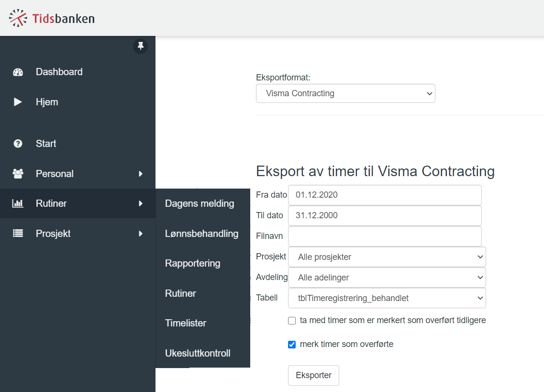This screenshot has width=544, height=392.
Task: Click the 'merk timer som overførte' label text
Action: click(x=346, y=344)
